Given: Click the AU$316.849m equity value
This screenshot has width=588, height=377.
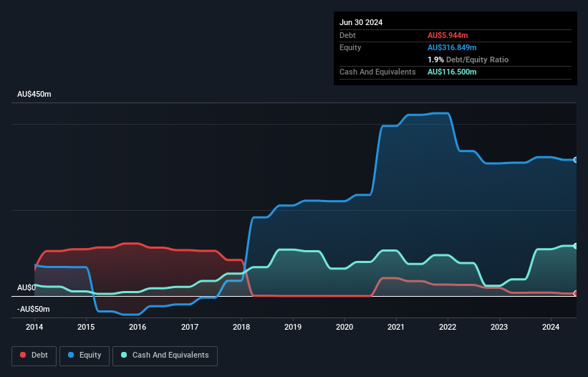Looking at the screenshot, I should click(x=452, y=47).
